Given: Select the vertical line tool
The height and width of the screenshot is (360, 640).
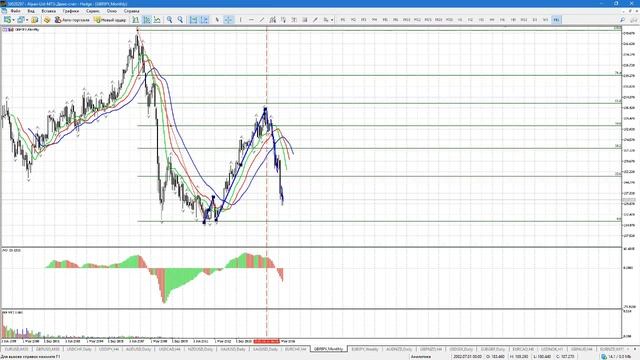Looking at the screenshot, I should pos(240,20).
